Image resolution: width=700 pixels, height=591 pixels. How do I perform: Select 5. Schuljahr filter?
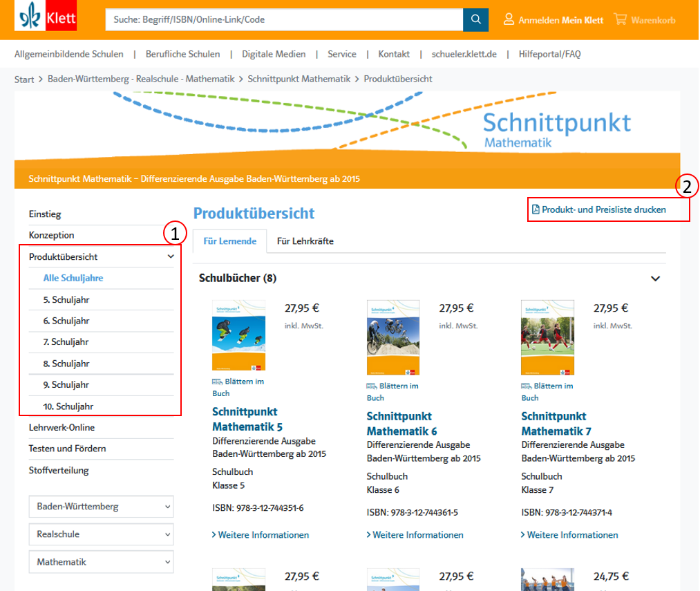66,300
